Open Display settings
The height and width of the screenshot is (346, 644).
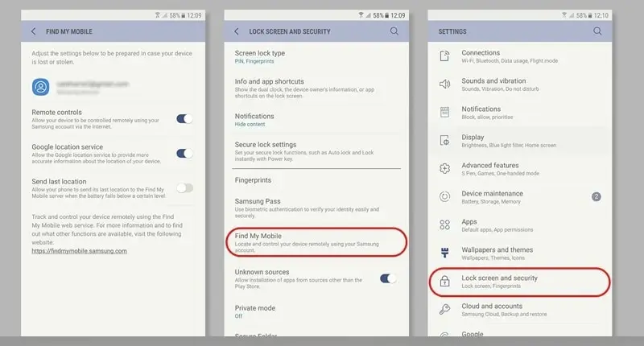519,140
